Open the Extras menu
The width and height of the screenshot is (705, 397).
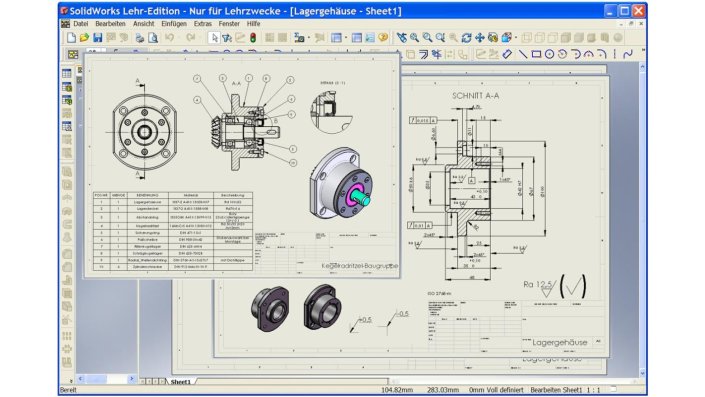[203, 24]
